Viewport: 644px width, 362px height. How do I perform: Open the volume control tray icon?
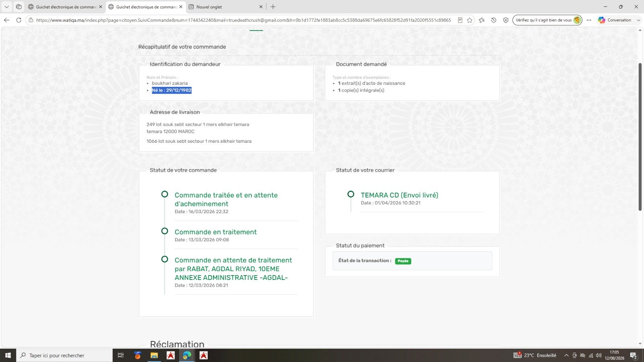(x=599, y=355)
